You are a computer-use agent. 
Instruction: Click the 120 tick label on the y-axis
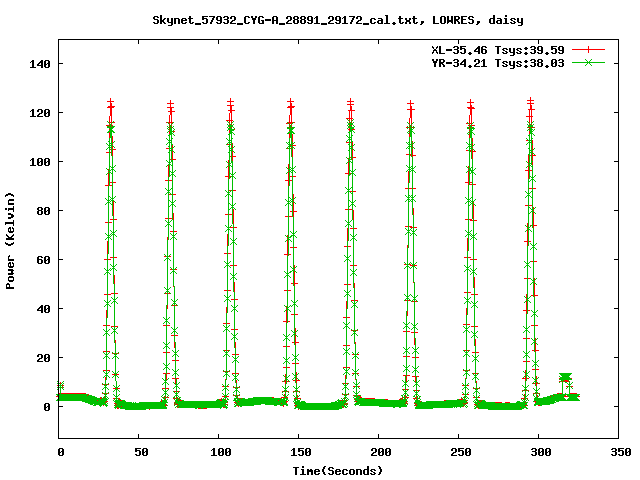[x=40, y=113]
